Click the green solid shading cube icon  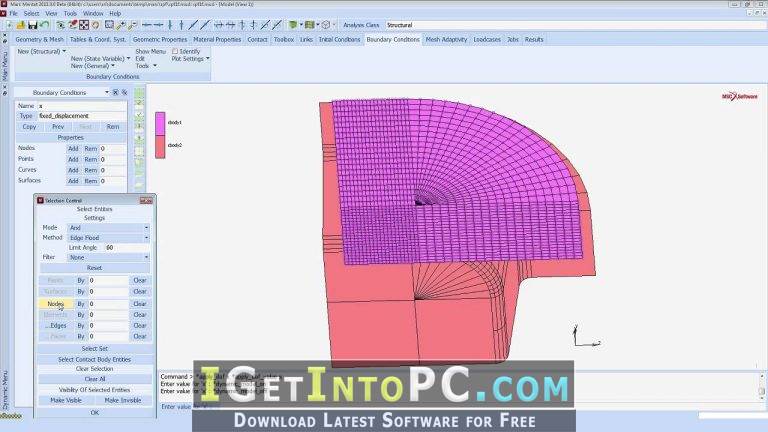click(293, 24)
